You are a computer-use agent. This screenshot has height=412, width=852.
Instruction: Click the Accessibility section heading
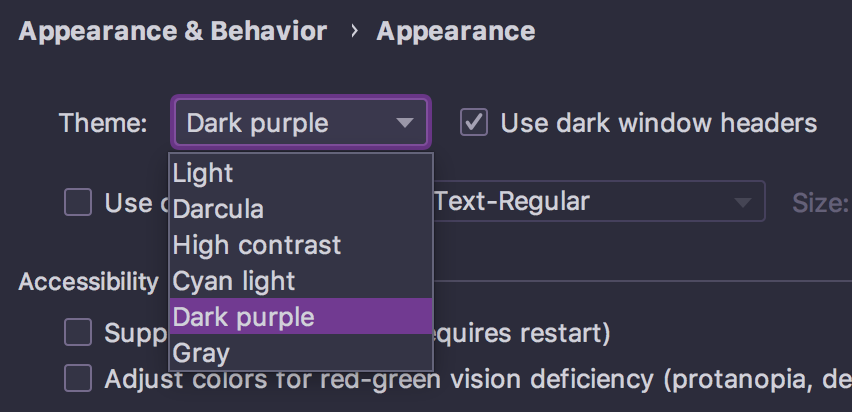pyautogui.click(x=88, y=282)
